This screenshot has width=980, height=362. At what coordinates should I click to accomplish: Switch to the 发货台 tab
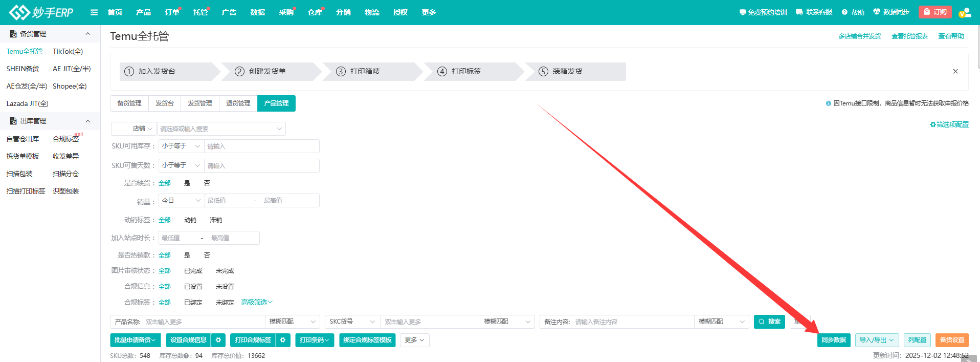[165, 103]
